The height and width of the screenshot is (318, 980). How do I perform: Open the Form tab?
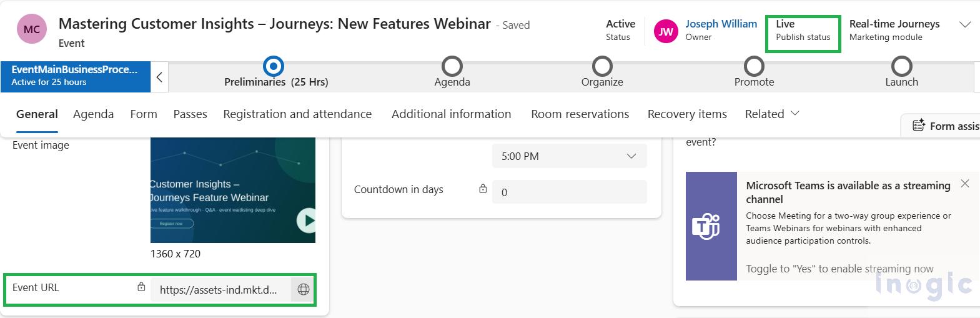pos(144,114)
